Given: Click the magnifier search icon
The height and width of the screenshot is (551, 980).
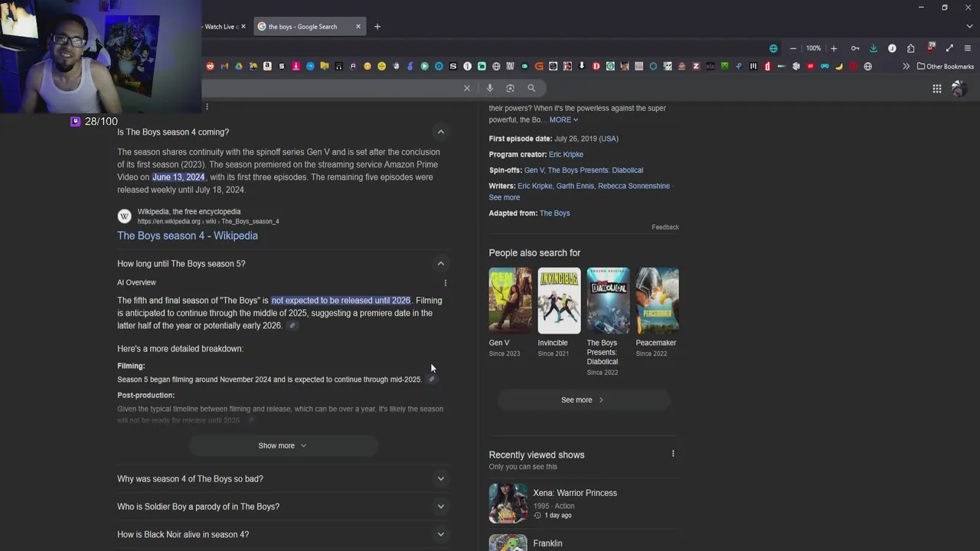Looking at the screenshot, I should click(531, 88).
